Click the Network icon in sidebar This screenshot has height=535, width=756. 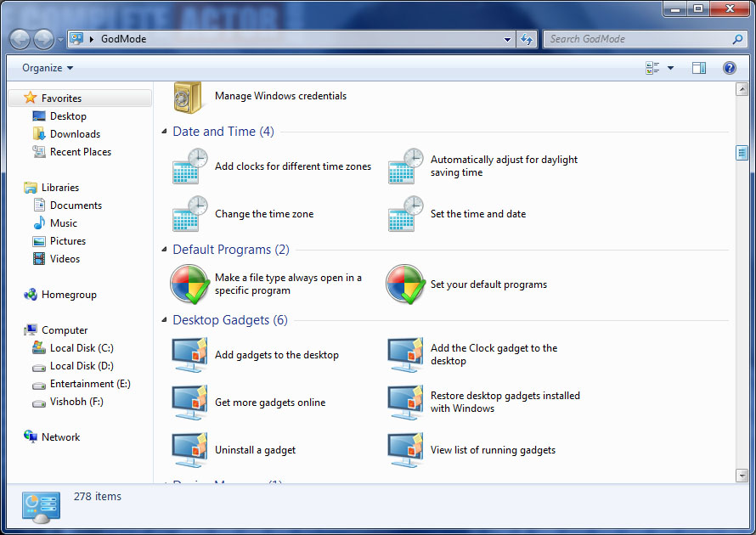(31, 436)
